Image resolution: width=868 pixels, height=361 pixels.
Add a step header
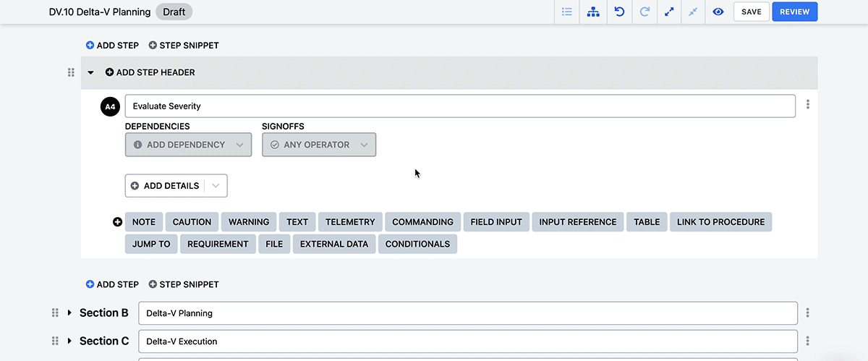click(150, 72)
